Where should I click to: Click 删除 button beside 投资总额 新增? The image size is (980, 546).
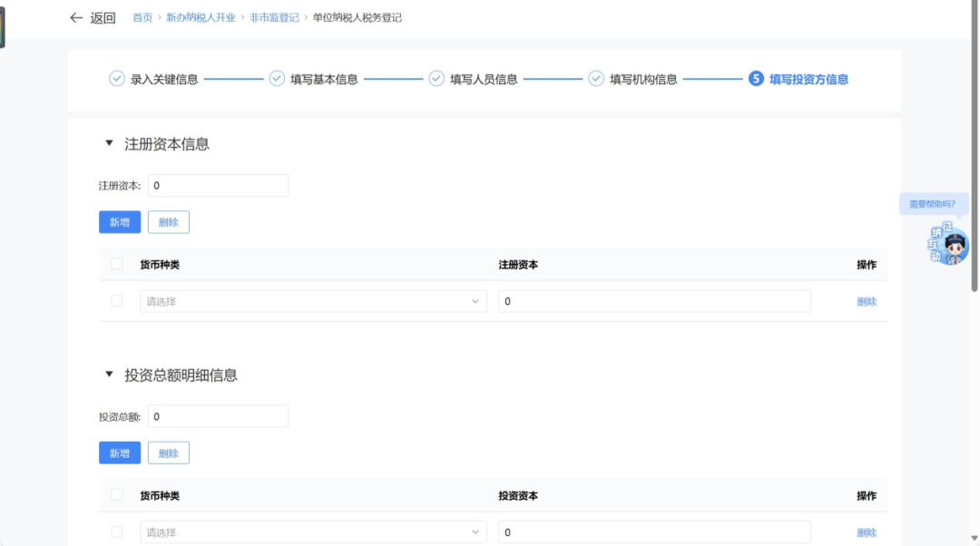click(168, 453)
